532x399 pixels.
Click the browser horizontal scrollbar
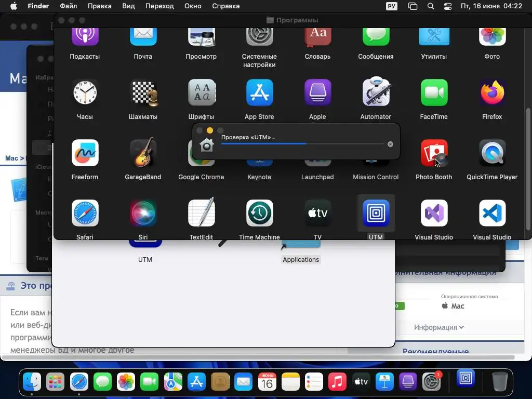point(258,357)
